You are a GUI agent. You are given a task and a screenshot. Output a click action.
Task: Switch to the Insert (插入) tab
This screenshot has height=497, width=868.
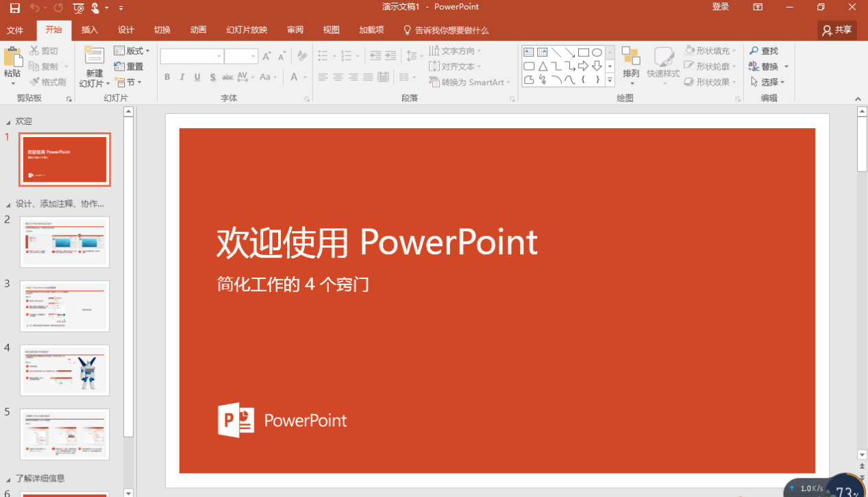click(x=90, y=30)
